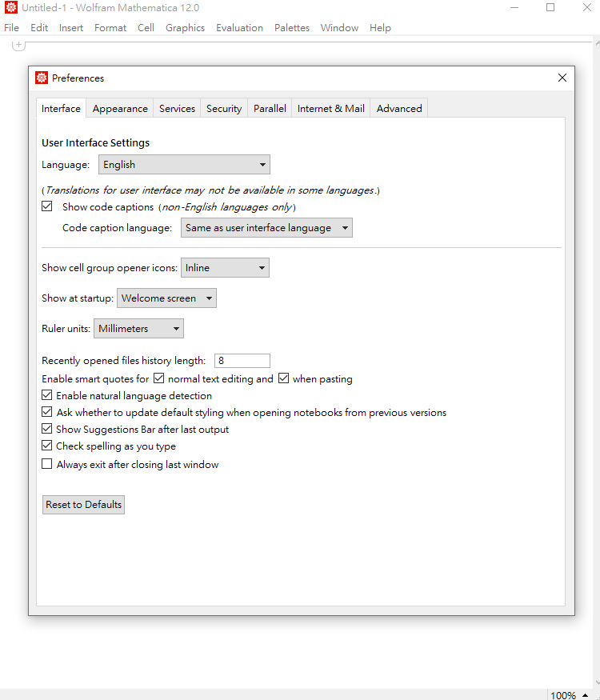Click the User Interface Settings heading

(95, 143)
